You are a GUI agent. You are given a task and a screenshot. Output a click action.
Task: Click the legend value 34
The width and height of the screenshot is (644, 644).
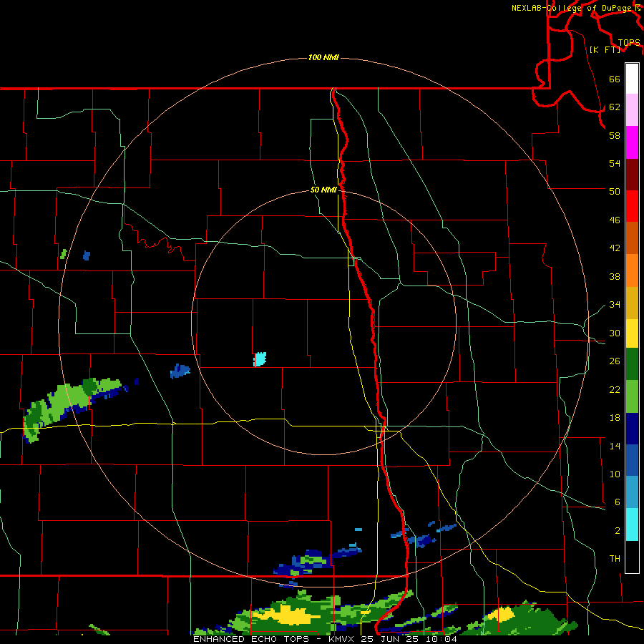pyautogui.click(x=615, y=304)
